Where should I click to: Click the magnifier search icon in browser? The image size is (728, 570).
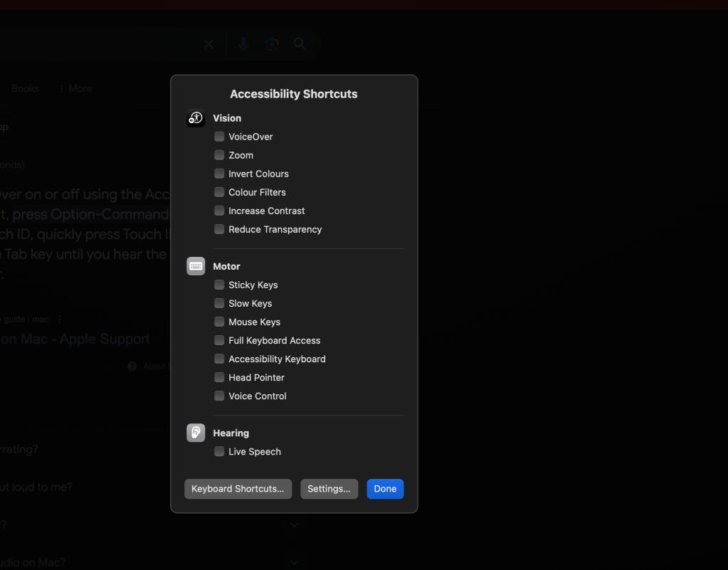[x=300, y=44]
